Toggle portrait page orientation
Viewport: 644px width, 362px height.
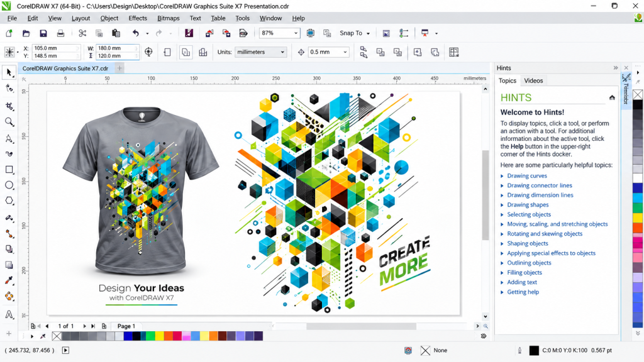tap(167, 52)
